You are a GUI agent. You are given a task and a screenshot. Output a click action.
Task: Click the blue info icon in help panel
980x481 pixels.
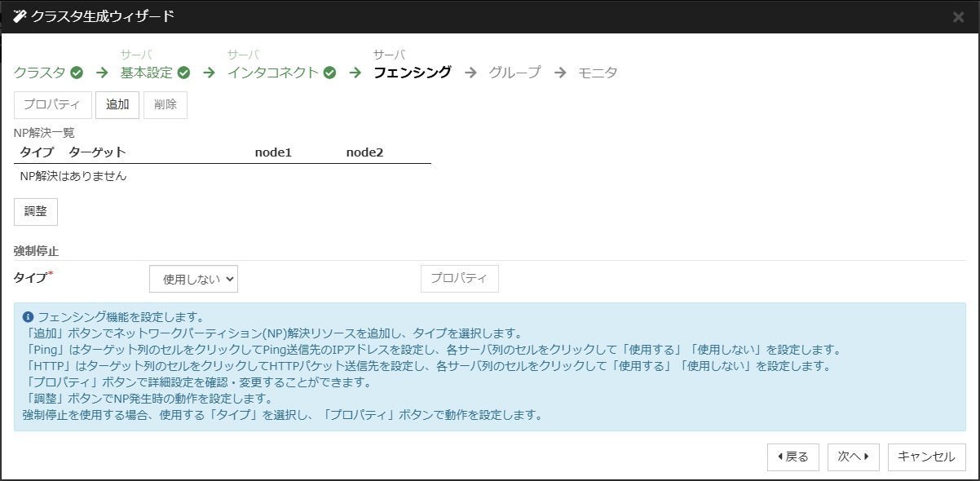tap(28, 316)
